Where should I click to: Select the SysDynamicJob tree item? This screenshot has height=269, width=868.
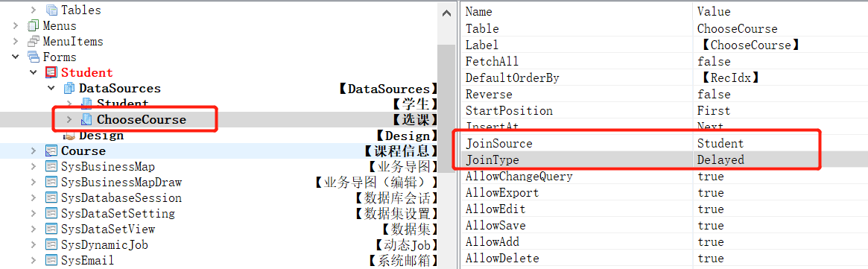coord(104,244)
